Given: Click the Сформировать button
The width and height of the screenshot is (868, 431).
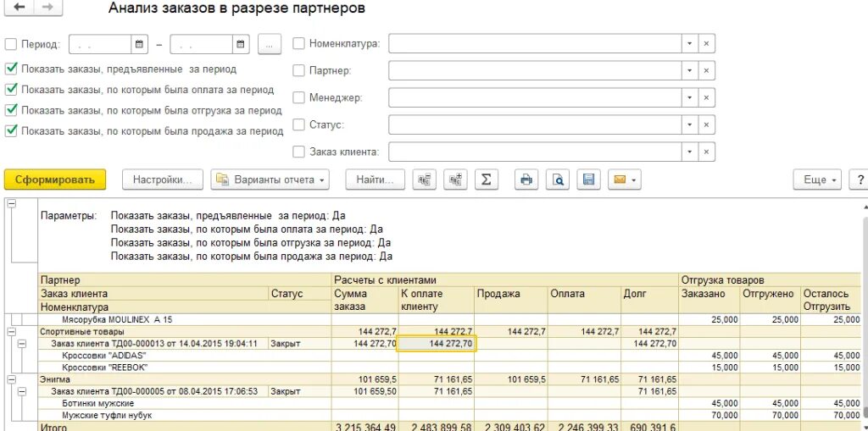Looking at the screenshot, I should (x=55, y=180).
